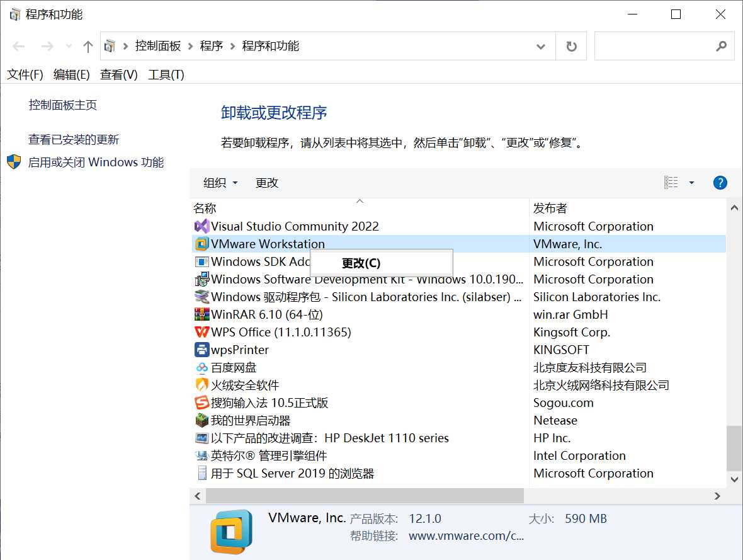Click the vertical scrollbar thumb
The height and width of the screenshot is (560, 743).
[x=734, y=448]
